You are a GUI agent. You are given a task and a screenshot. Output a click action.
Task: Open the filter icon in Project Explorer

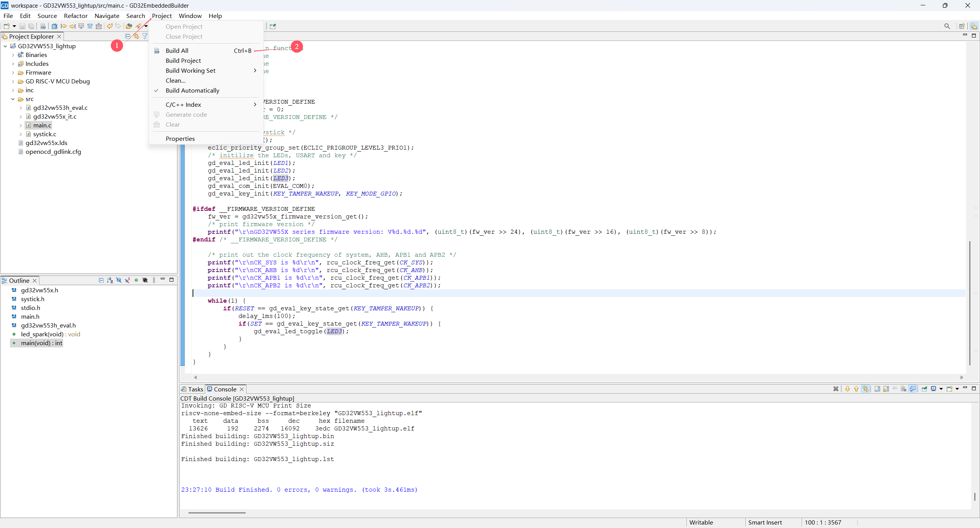[145, 36]
